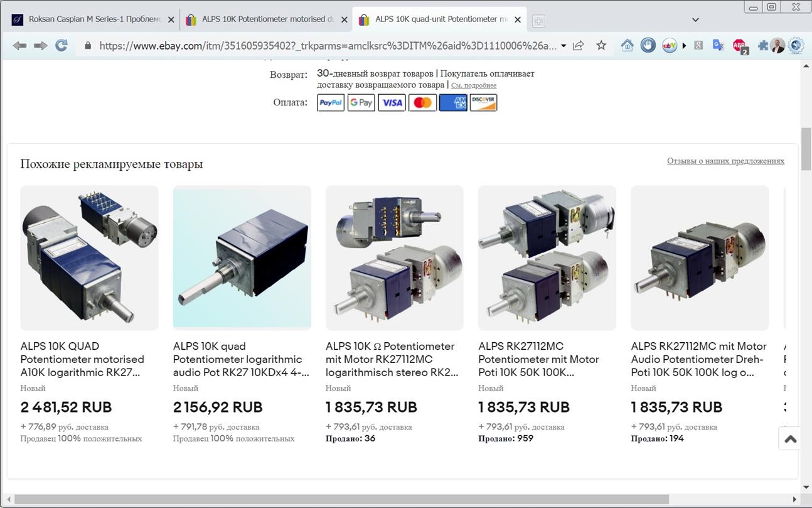Open the extensions puzzle piece menu

coord(762,45)
